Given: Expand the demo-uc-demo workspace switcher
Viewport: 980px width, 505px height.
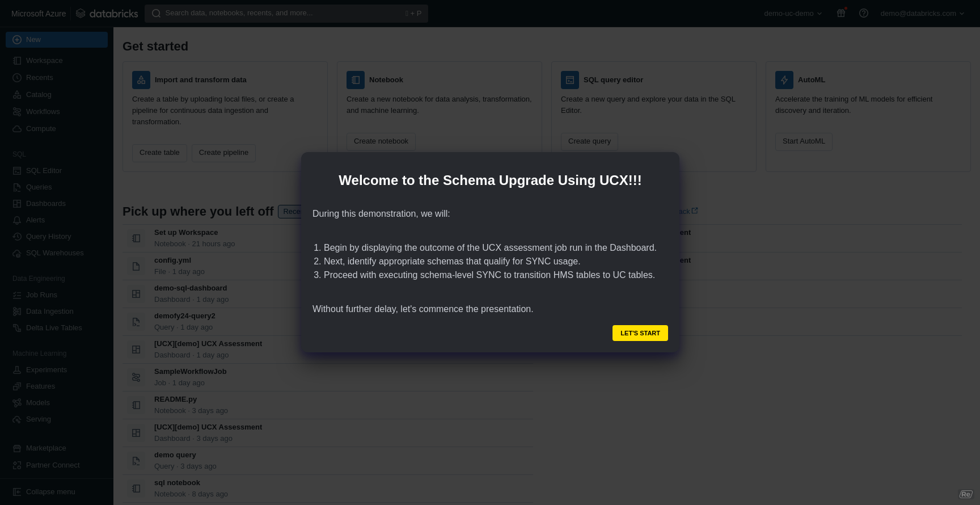Looking at the screenshot, I should (793, 14).
